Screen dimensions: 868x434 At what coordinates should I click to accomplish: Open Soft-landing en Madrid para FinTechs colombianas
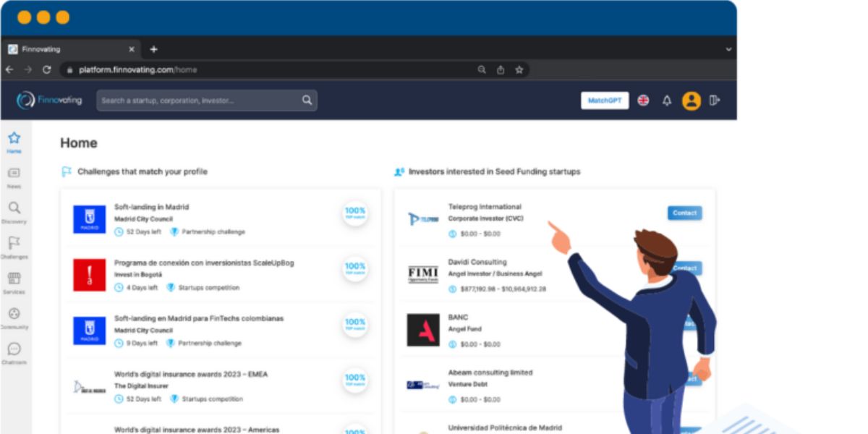[x=199, y=318]
